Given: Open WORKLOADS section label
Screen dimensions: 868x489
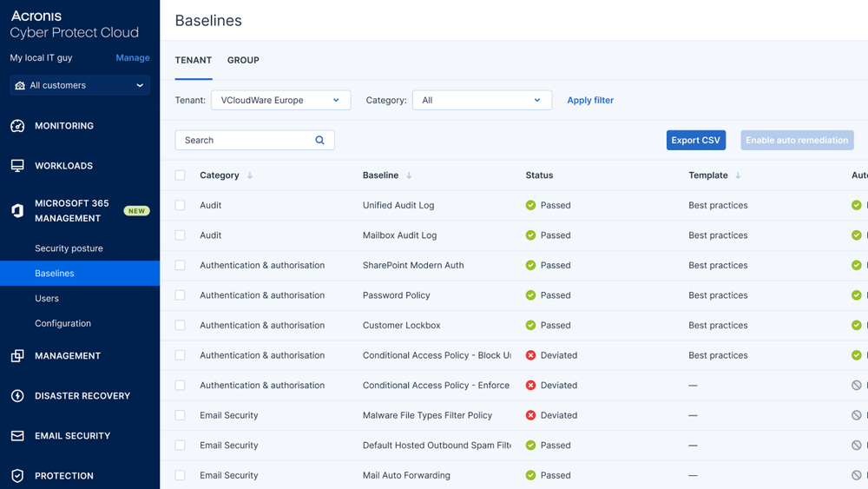Looking at the screenshot, I should tap(63, 166).
